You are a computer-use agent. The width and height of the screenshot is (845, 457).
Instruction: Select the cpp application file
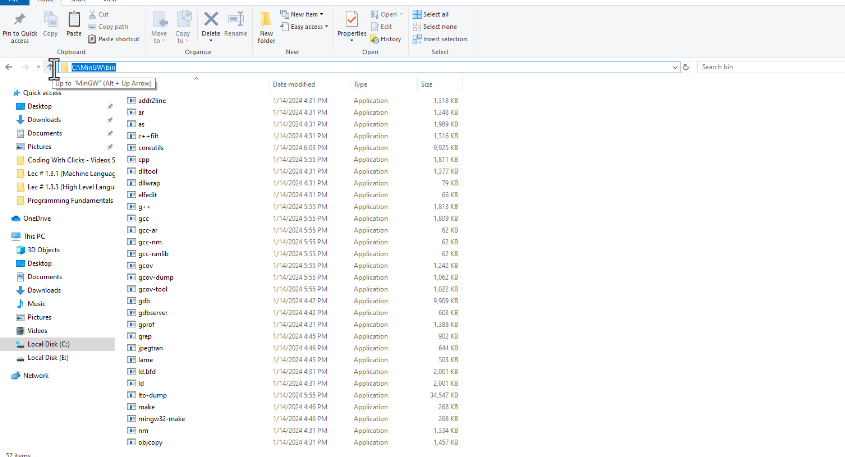coord(144,160)
